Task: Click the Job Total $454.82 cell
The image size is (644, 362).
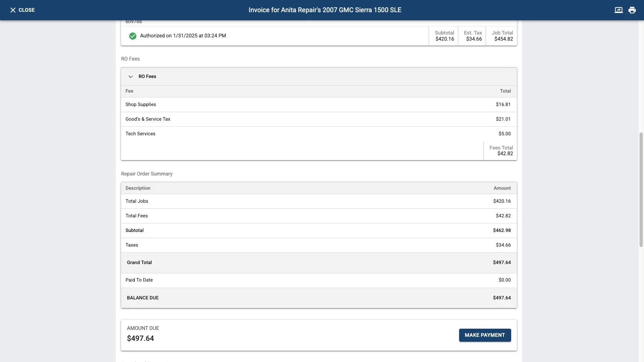Action: [501, 36]
